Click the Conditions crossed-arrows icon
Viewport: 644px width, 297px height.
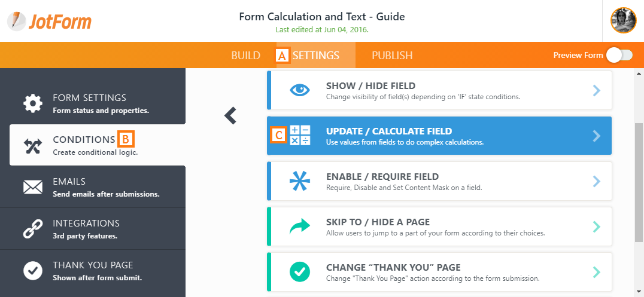coord(33,145)
